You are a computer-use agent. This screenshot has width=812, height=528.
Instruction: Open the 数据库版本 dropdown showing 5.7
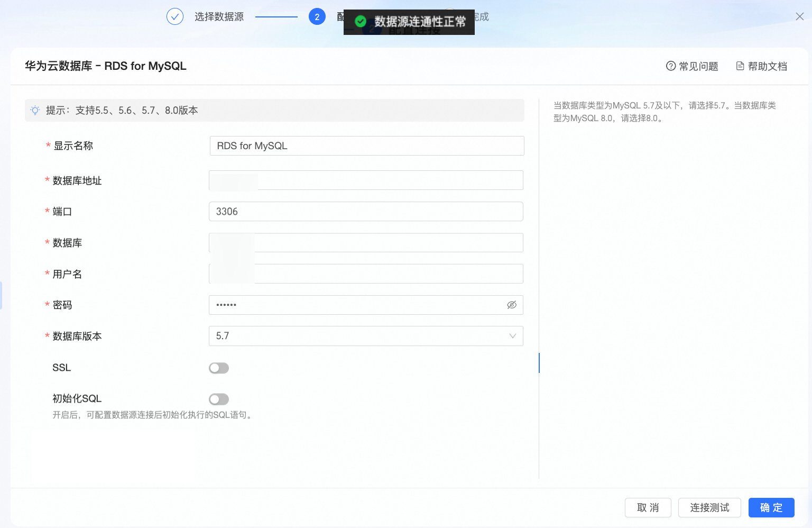coord(366,336)
